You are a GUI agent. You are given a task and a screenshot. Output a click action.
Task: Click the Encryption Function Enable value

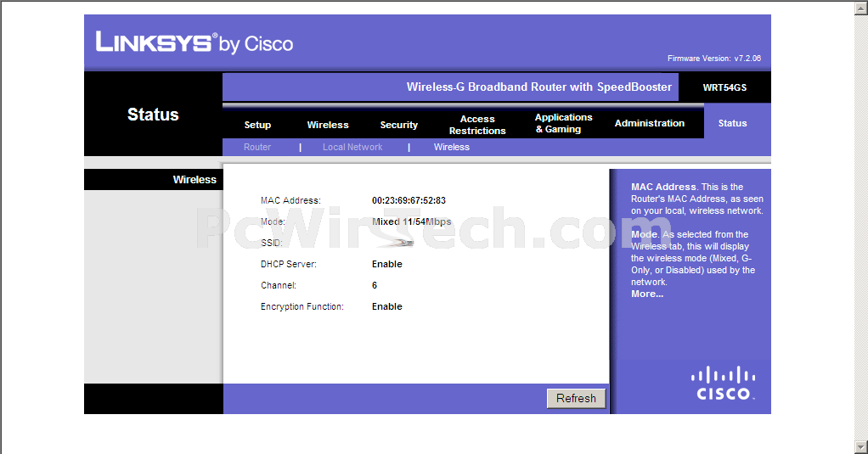(387, 306)
